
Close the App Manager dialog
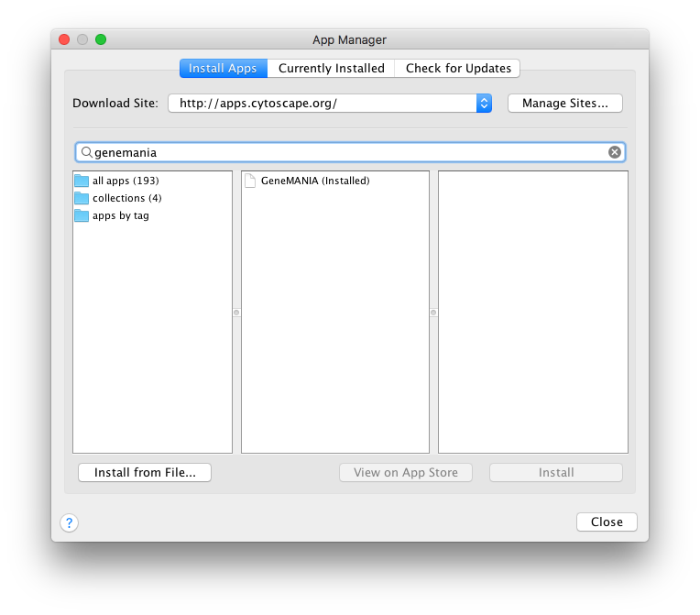pos(607,522)
